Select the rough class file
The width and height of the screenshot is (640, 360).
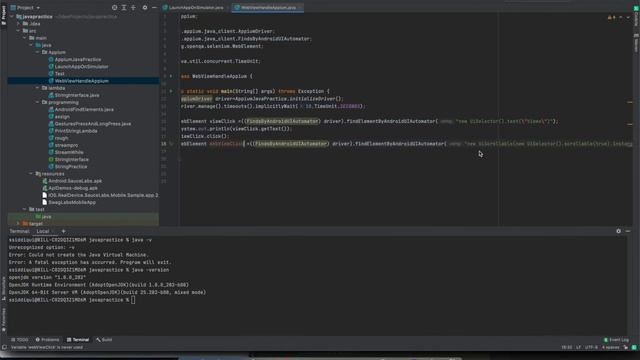pos(61,138)
